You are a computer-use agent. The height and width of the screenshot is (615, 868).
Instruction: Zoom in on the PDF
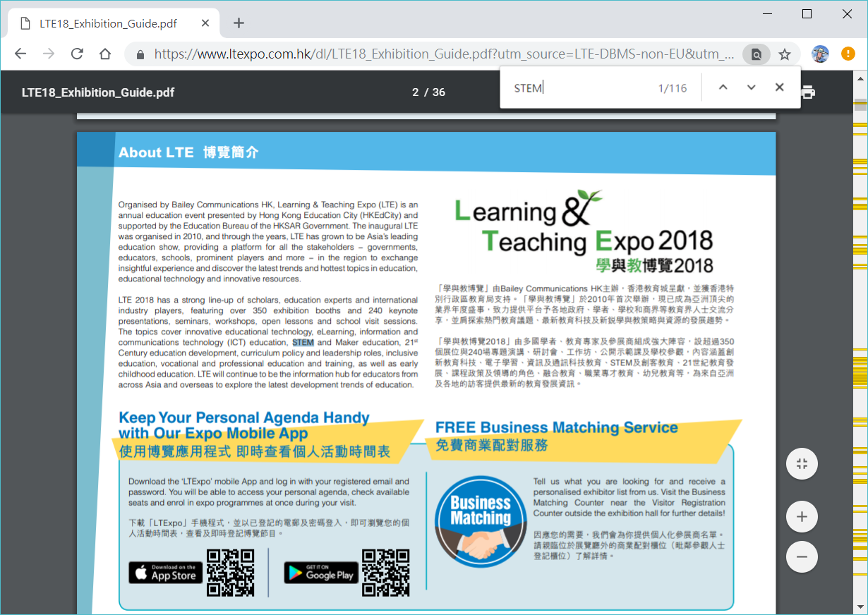pyautogui.click(x=802, y=517)
